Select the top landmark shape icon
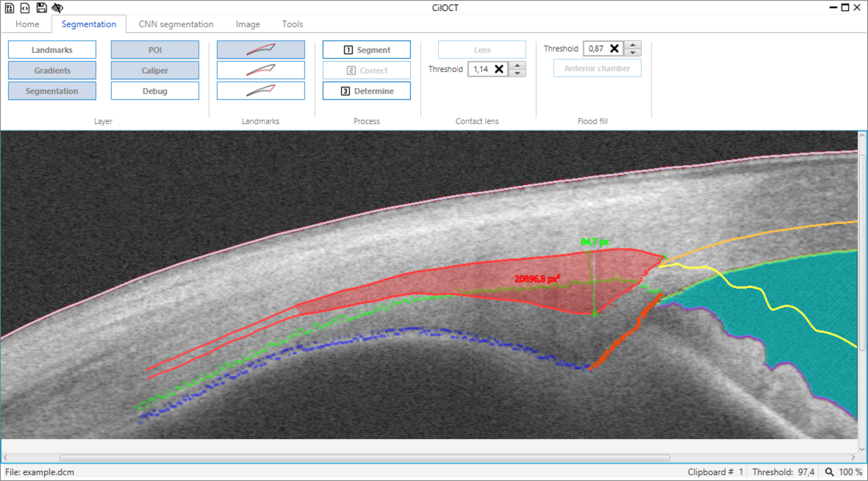 [260, 49]
